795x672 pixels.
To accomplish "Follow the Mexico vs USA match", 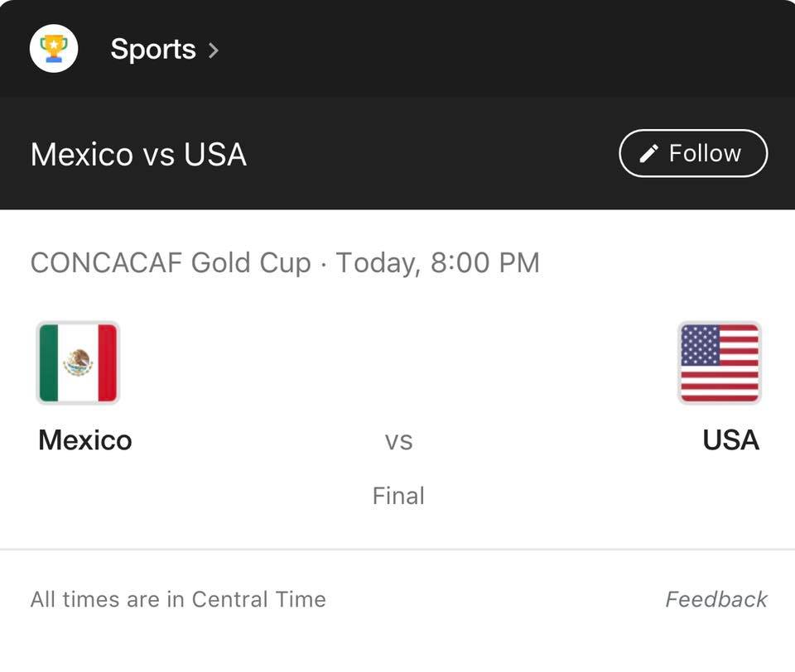I will coord(693,153).
